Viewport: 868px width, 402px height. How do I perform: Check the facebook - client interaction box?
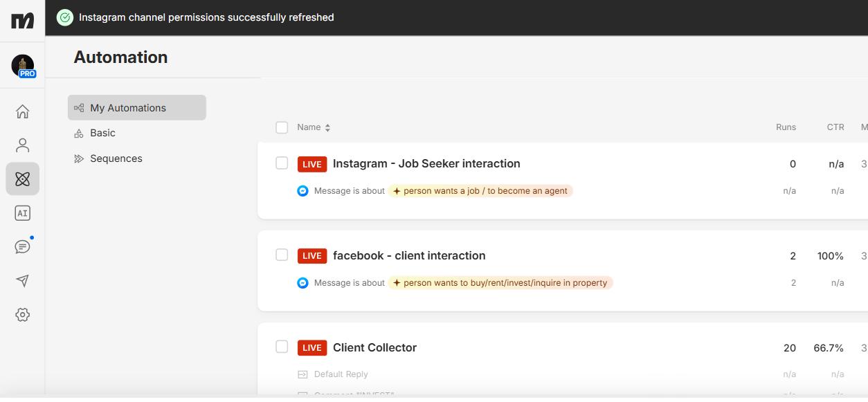click(x=282, y=255)
